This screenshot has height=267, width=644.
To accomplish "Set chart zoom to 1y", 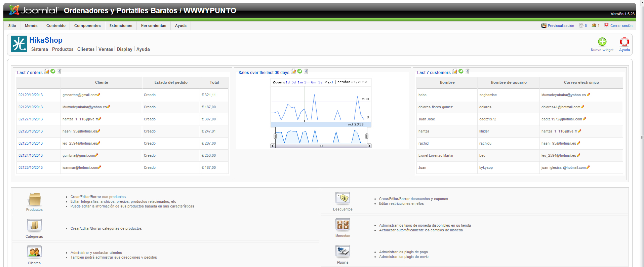I will tap(320, 82).
